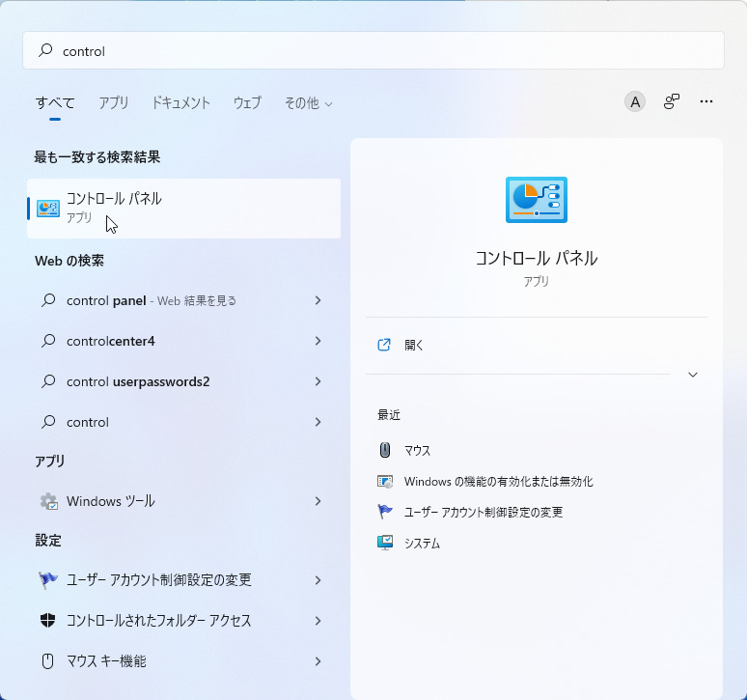The image size is (747, 700).
Task: Click the search input field with "control"
Action: click(x=373, y=50)
